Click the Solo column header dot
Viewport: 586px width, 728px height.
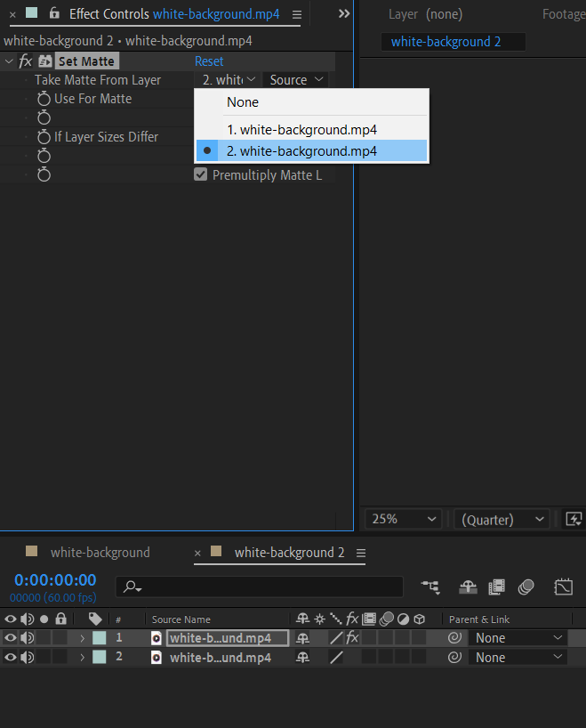(44, 619)
